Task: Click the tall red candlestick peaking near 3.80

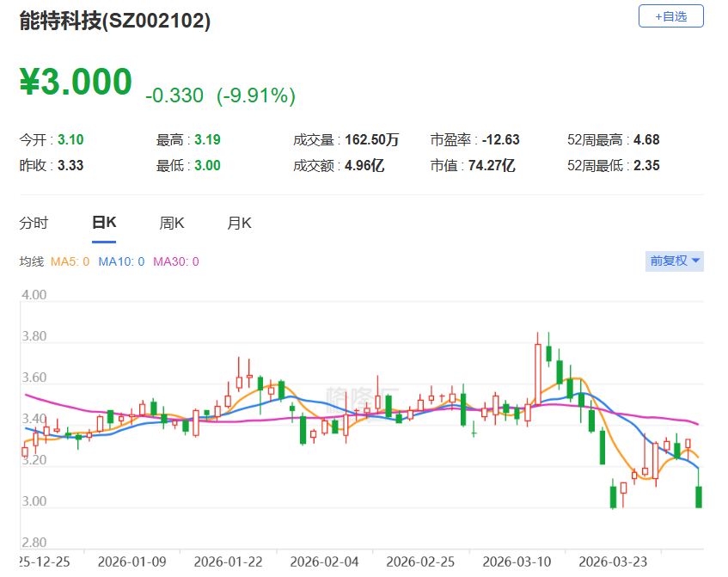Action: [538, 374]
